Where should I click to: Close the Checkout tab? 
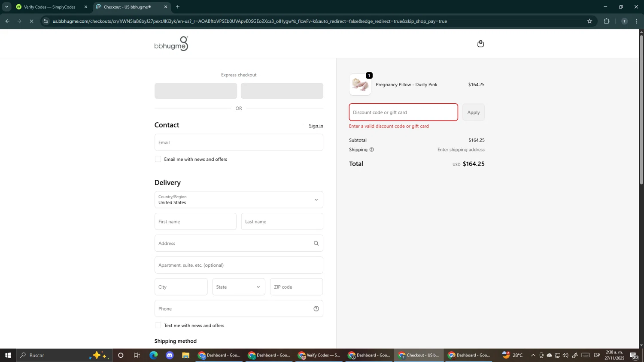click(166, 7)
